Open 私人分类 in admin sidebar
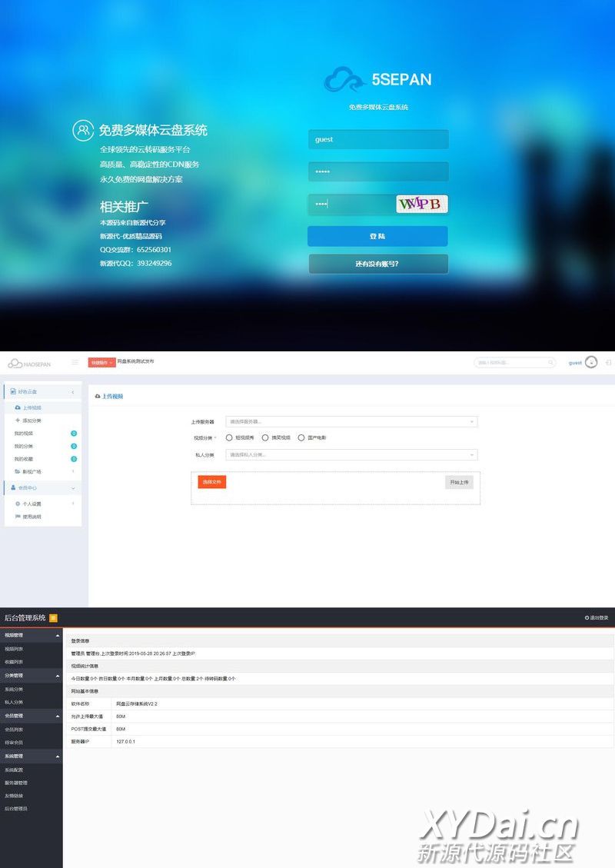 click(14, 703)
